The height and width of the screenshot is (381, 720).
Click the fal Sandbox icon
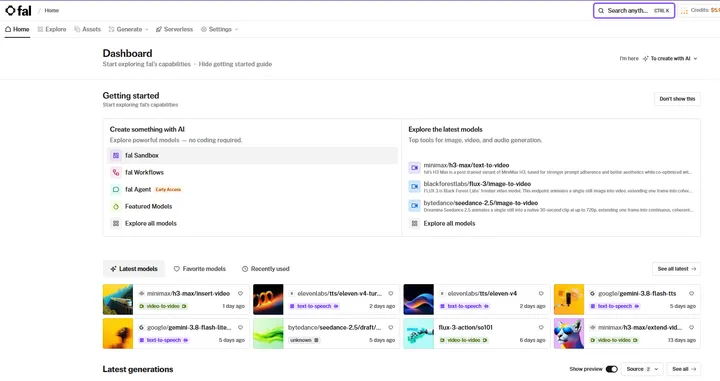[116, 156]
